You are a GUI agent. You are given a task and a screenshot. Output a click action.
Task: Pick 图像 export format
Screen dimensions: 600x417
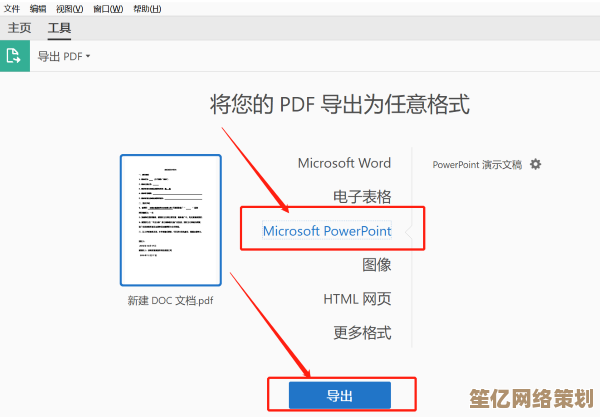tap(376, 265)
